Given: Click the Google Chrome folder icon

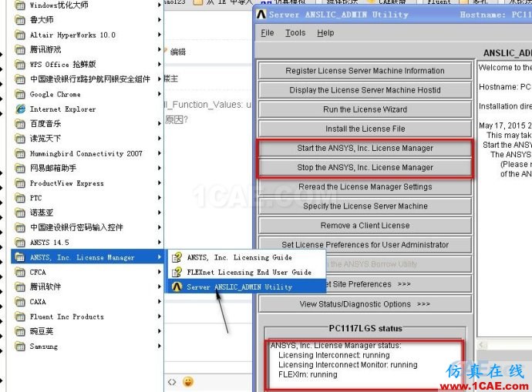Looking at the screenshot, I should [20, 94].
